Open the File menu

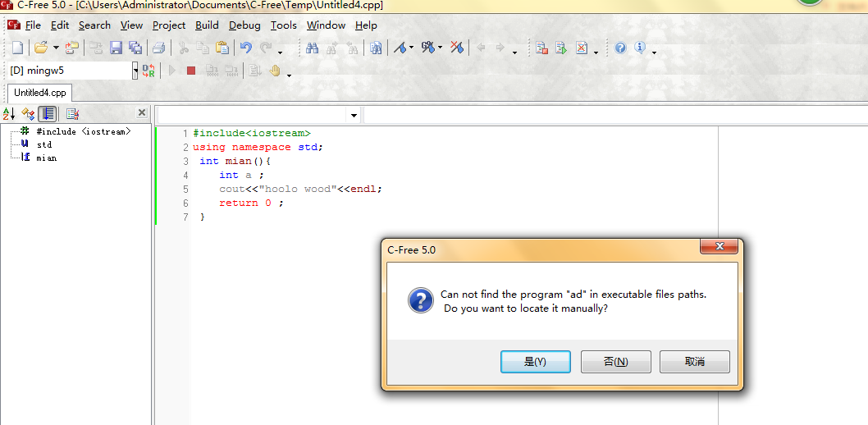coord(33,25)
